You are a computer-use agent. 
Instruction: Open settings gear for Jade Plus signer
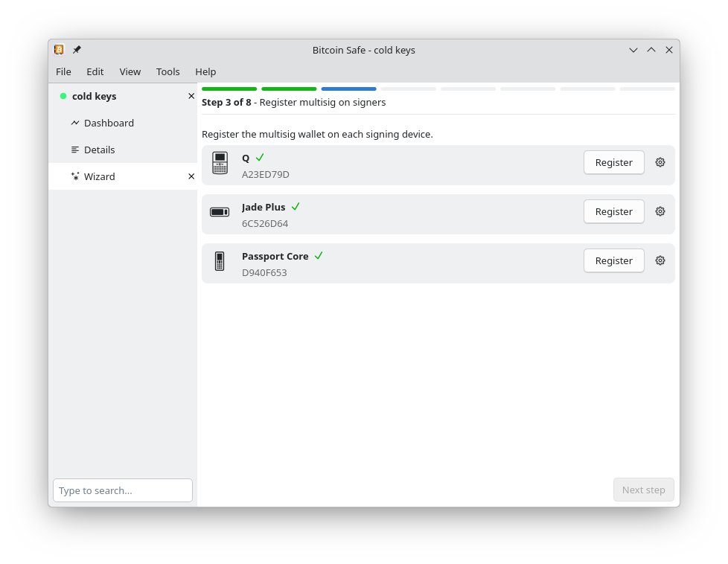(x=660, y=211)
